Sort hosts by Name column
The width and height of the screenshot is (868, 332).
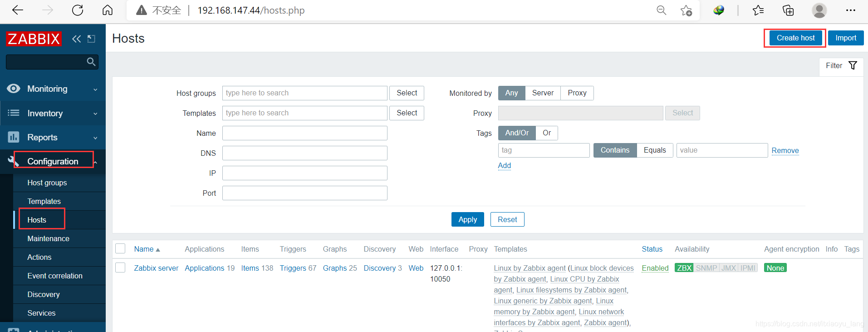click(x=147, y=249)
